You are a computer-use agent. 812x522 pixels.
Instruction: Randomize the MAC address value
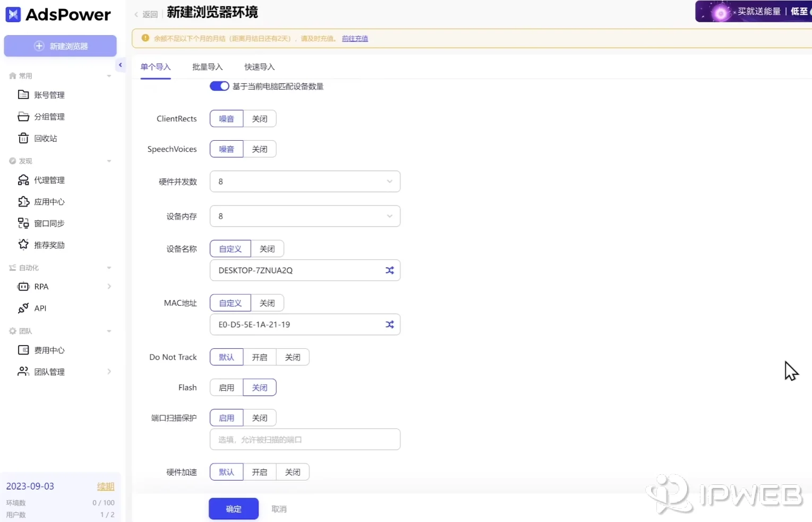(x=389, y=324)
